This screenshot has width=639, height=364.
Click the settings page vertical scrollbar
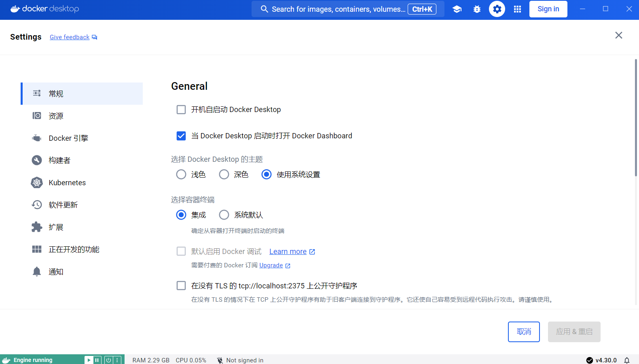pyautogui.click(x=636, y=117)
